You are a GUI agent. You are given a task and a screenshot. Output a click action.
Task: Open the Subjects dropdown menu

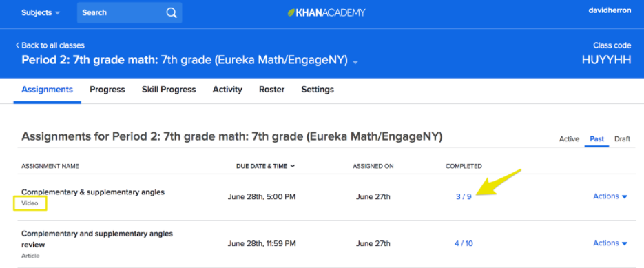pyautogui.click(x=41, y=12)
